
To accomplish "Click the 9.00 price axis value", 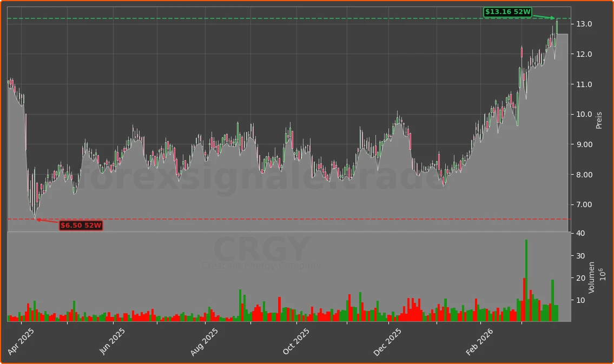I will click(584, 145).
